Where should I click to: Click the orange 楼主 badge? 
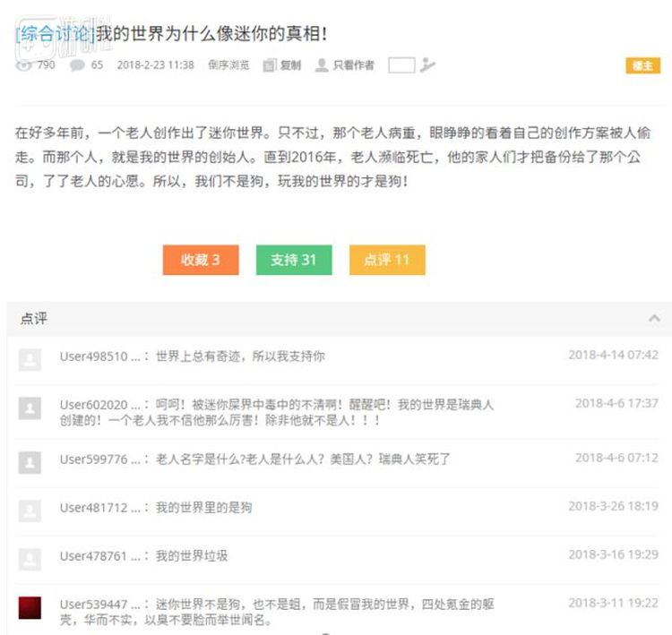pos(642,65)
